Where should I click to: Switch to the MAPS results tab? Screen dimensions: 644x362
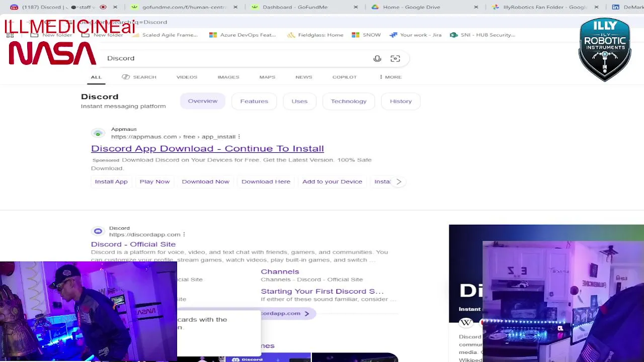(267, 77)
